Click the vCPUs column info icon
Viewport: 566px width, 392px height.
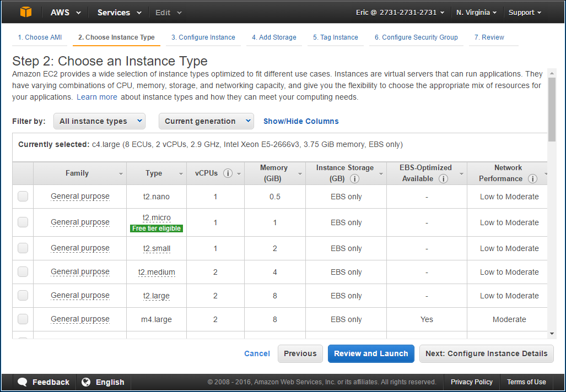pyautogui.click(x=228, y=173)
